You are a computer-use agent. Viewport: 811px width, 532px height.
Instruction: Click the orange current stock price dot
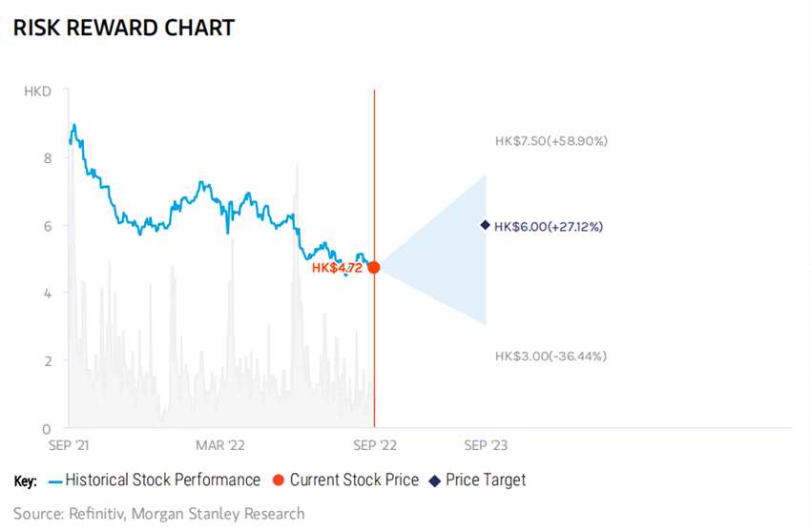[374, 268]
